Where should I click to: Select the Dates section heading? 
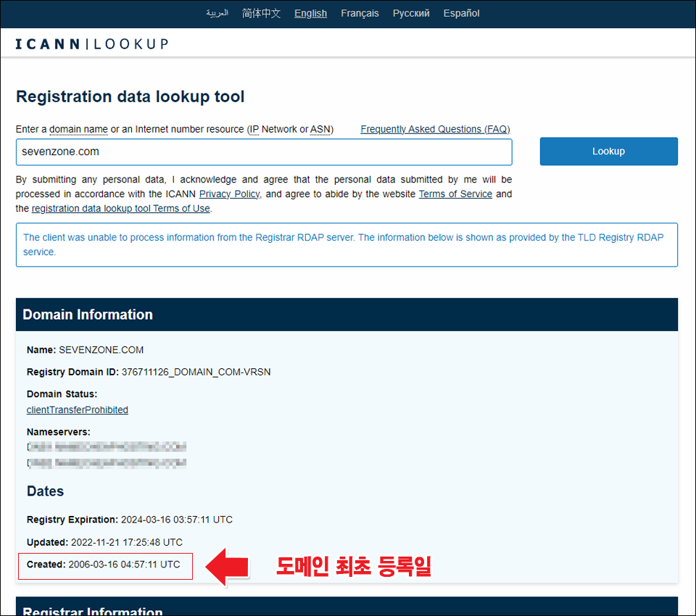tap(45, 491)
